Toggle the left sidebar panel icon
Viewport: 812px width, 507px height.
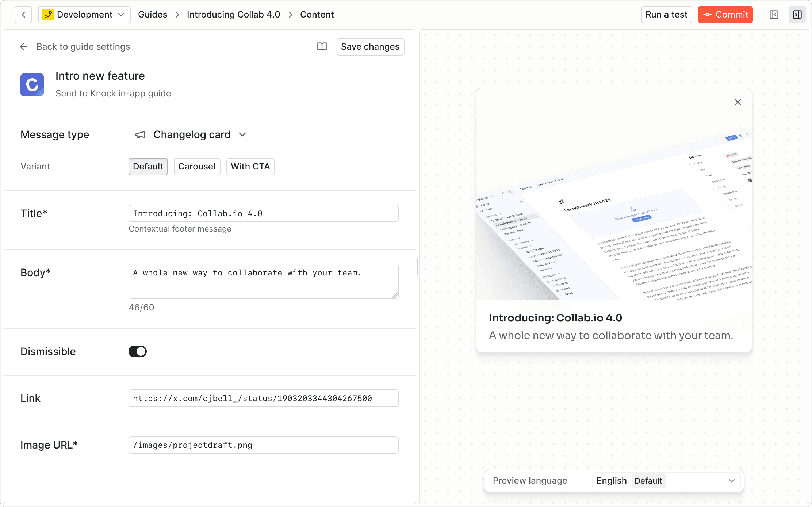pyautogui.click(x=774, y=15)
